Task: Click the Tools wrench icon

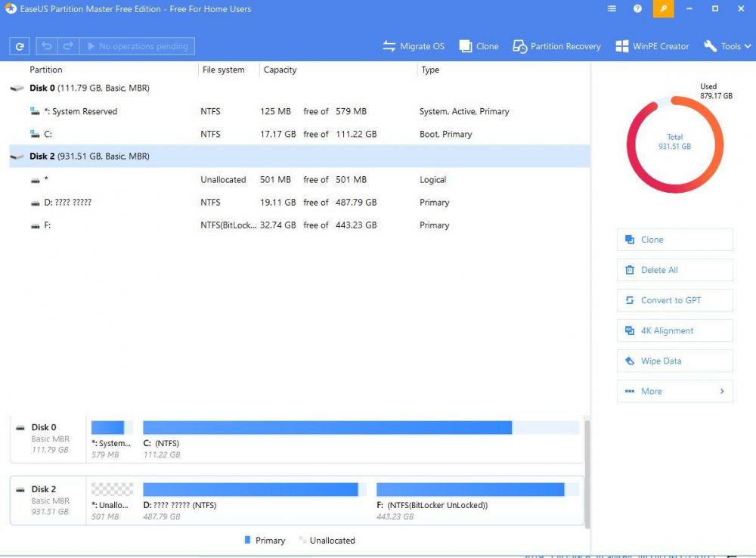Action: coord(710,46)
